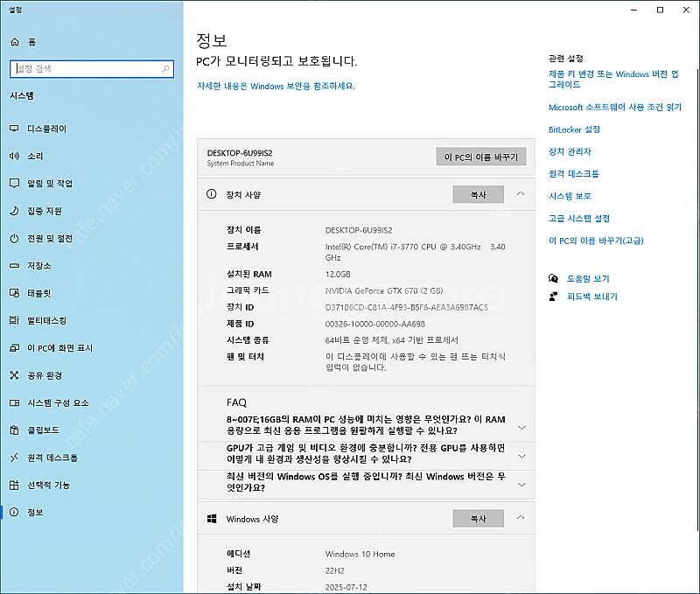Click the 클립보드 clipboard icon

[14, 430]
